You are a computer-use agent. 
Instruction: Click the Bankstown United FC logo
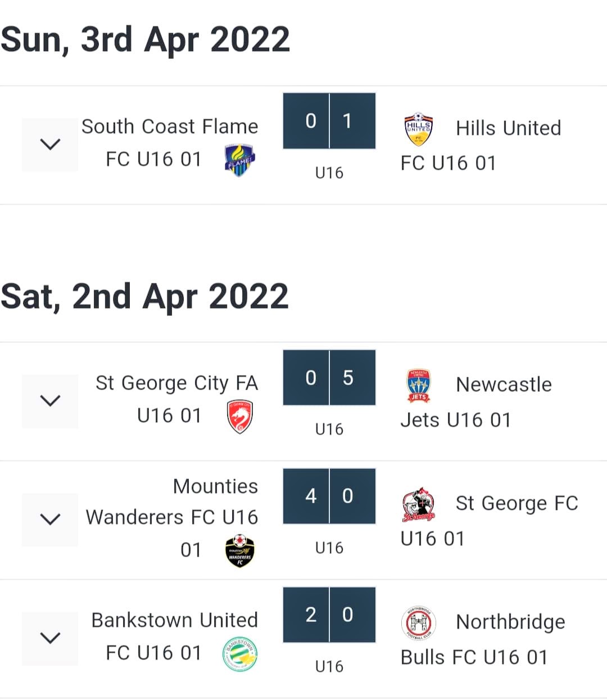pos(239,654)
